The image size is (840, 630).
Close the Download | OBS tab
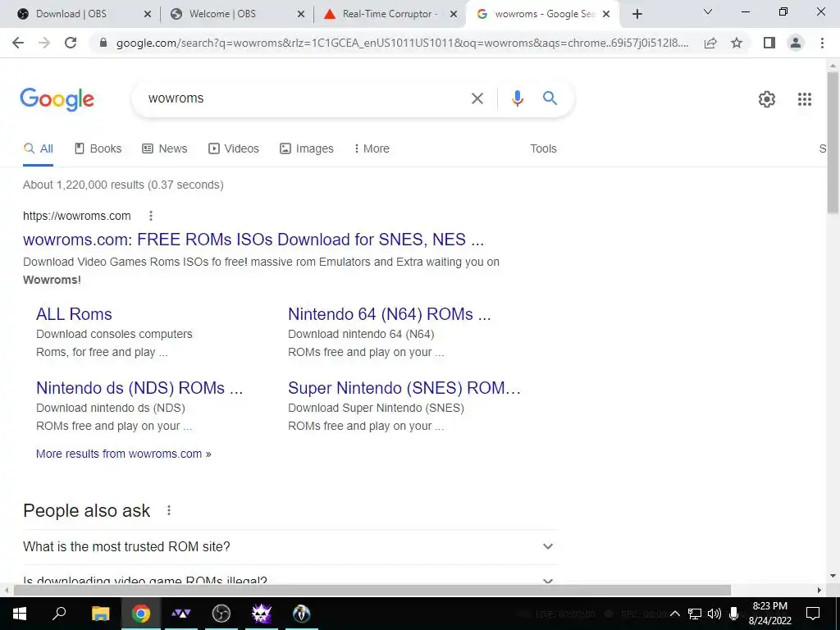point(148,15)
